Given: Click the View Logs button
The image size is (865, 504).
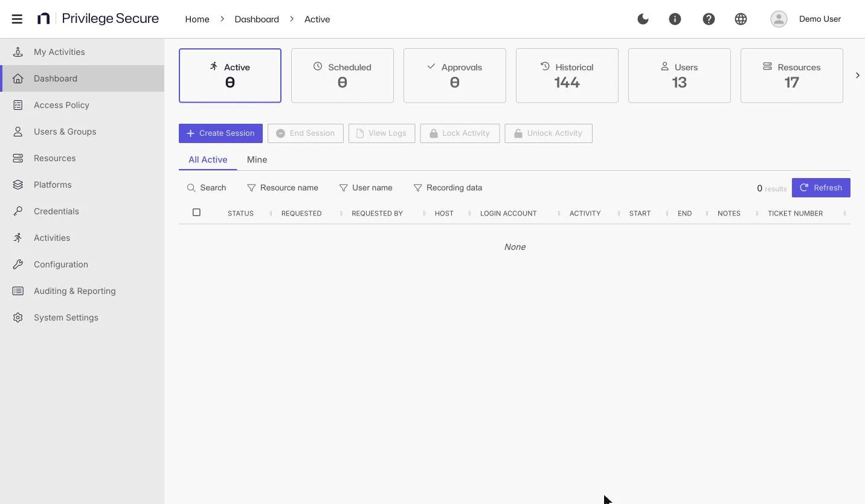Looking at the screenshot, I should [382, 133].
